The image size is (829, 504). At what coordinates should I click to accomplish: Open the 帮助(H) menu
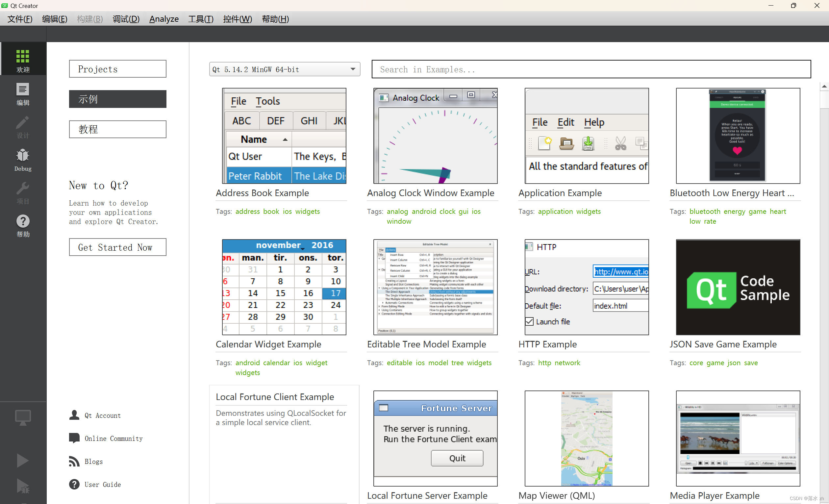point(275,19)
